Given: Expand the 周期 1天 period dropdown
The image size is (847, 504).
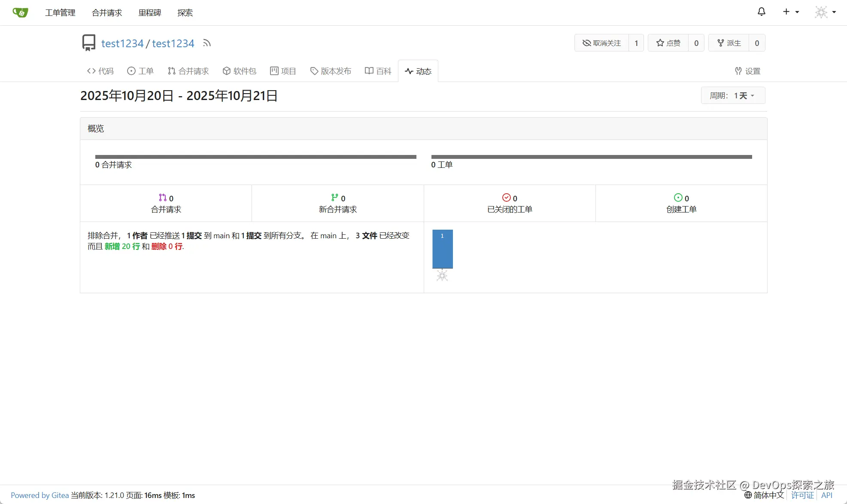Looking at the screenshot, I should [733, 95].
